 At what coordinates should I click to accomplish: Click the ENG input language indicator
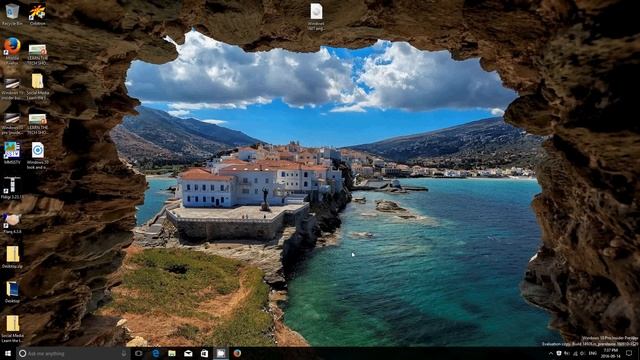point(593,353)
